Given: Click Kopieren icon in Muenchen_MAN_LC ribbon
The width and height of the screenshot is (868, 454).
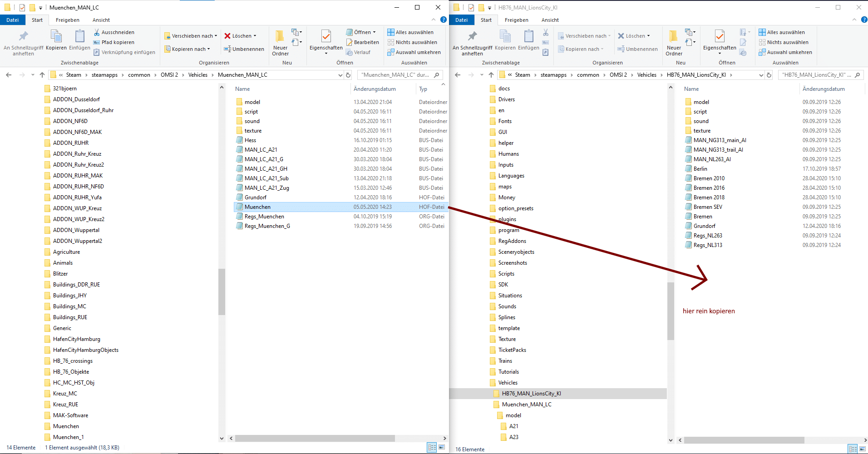Looking at the screenshot, I should pyautogui.click(x=56, y=41).
